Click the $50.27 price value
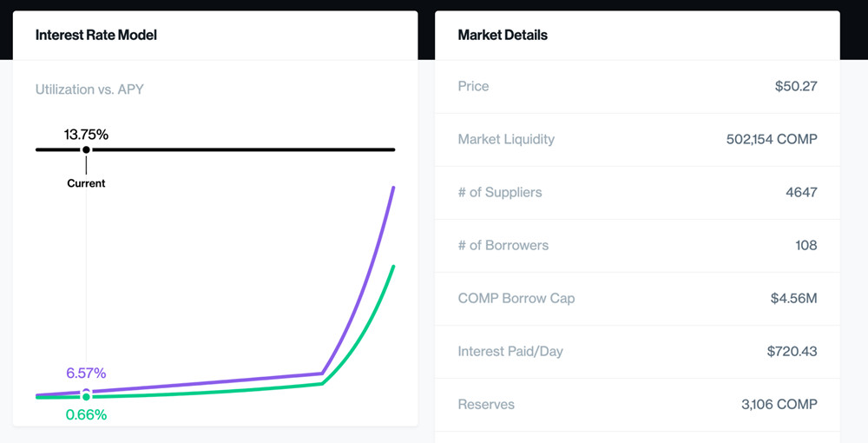Screen dimensions: 868x443 click(x=796, y=86)
